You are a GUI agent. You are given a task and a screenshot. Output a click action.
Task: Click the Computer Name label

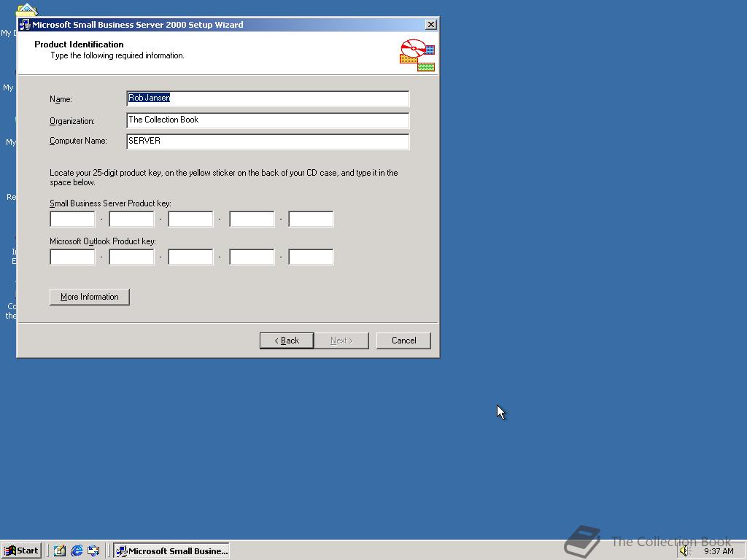point(78,141)
